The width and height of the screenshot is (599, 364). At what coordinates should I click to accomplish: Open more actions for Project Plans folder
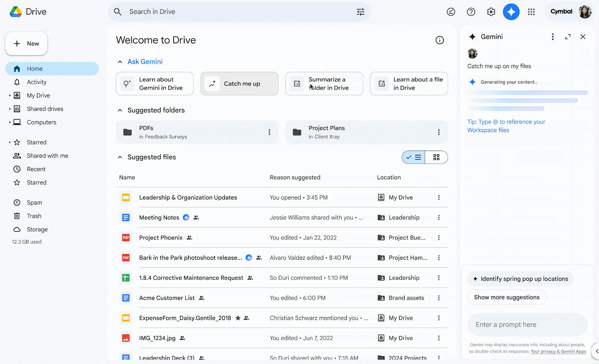pyautogui.click(x=439, y=132)
